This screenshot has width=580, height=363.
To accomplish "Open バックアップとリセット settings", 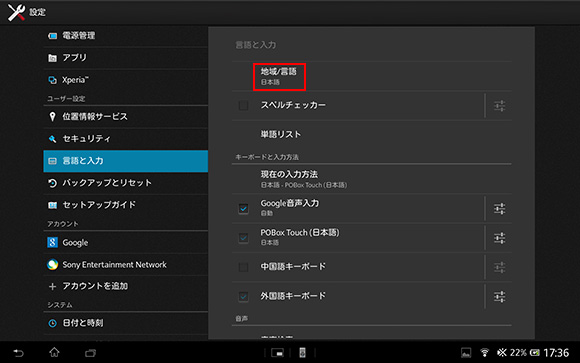I will (125, 183).
